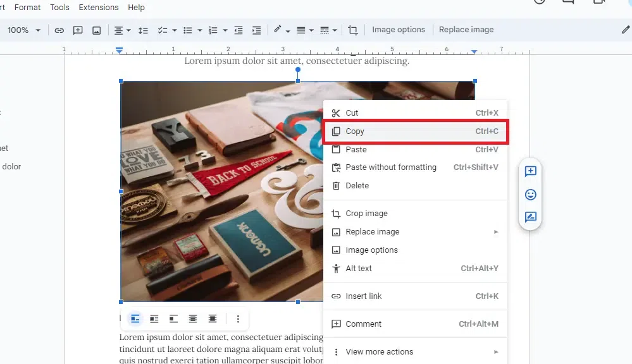Open the Help menu
Viewport: 632px width, 364px height.
click(136, 7)
